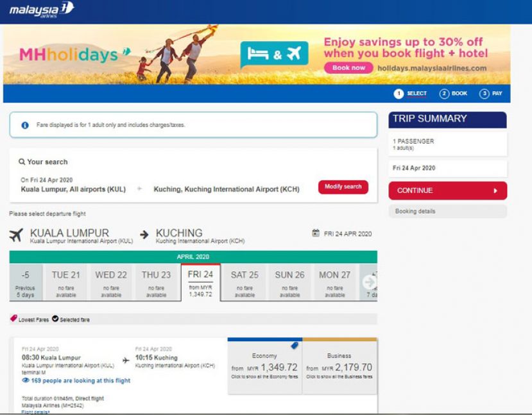Image resolution: width=532 pixels, height=415 pixels.
Task: Click the blue lowest-fare tag on the Economy box
Action: [295, 346]
